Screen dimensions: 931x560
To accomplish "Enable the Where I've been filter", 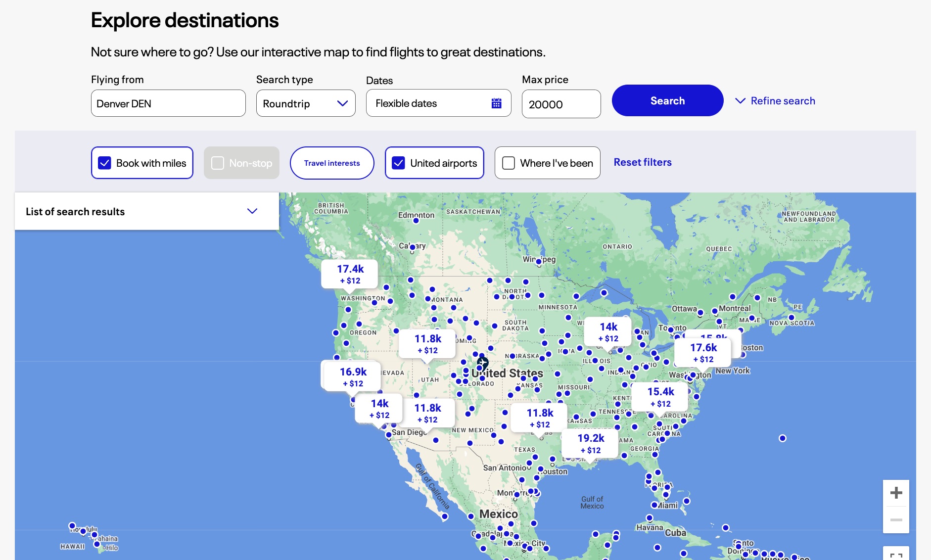I will (x=508, y=163).
